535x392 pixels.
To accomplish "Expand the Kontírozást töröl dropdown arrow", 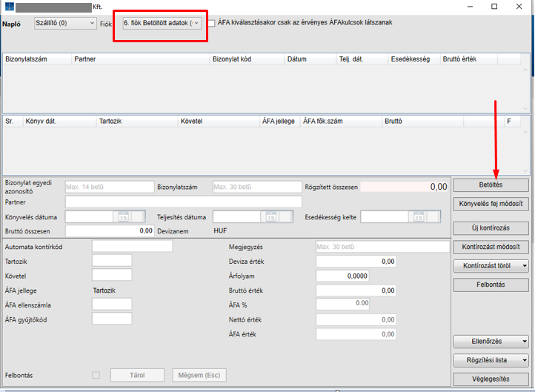I will click(525, 266).
